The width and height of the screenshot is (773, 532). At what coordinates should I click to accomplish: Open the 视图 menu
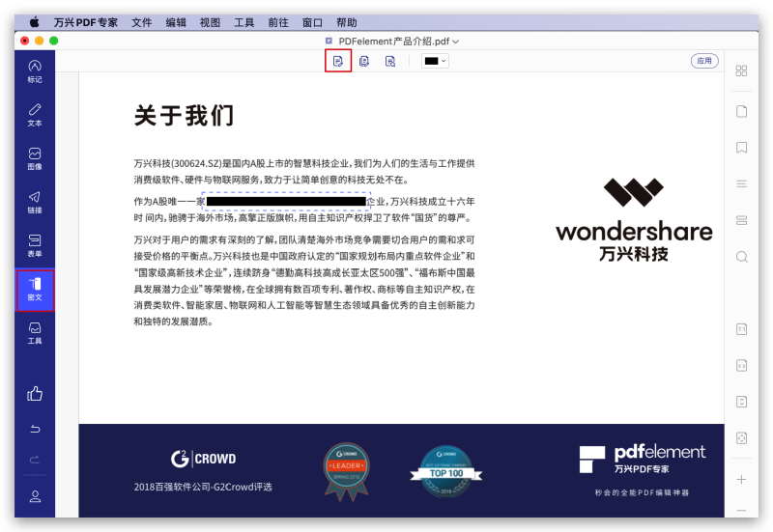[210, 22]
